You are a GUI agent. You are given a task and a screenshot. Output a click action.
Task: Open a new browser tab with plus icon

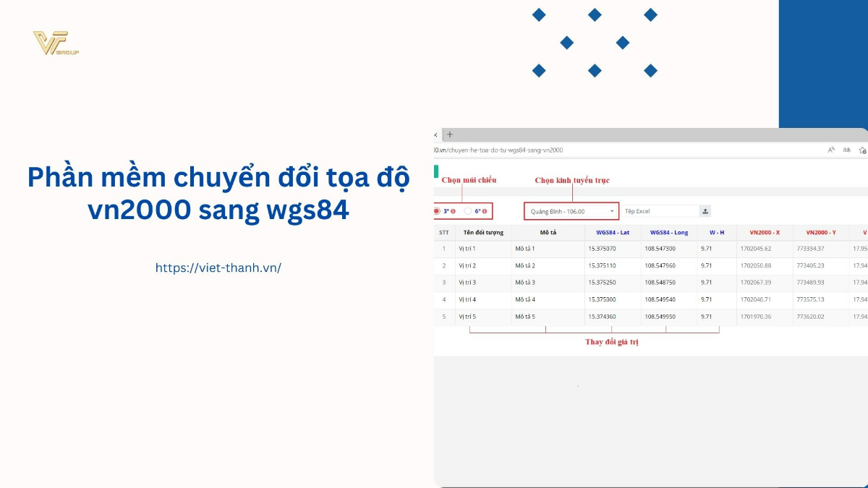click(x=449, y=134)
